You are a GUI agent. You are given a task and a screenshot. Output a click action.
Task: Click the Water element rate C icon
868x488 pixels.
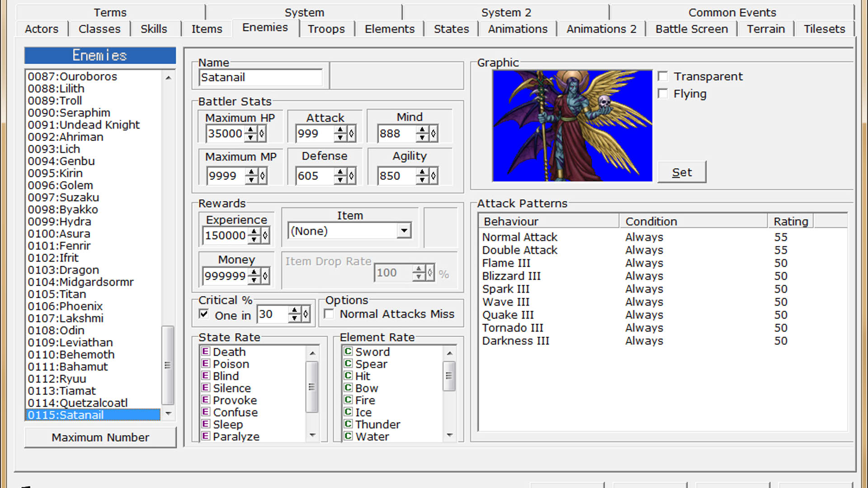coord(348,436)
